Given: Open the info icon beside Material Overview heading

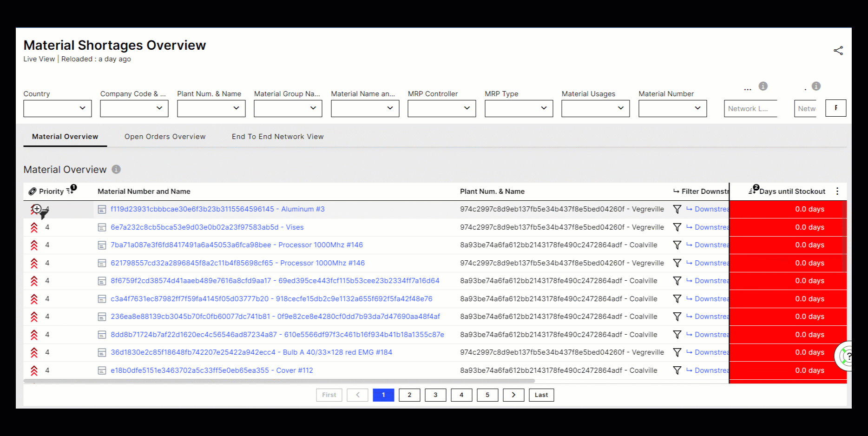Looking at the screenshot, I should point(116,169).
